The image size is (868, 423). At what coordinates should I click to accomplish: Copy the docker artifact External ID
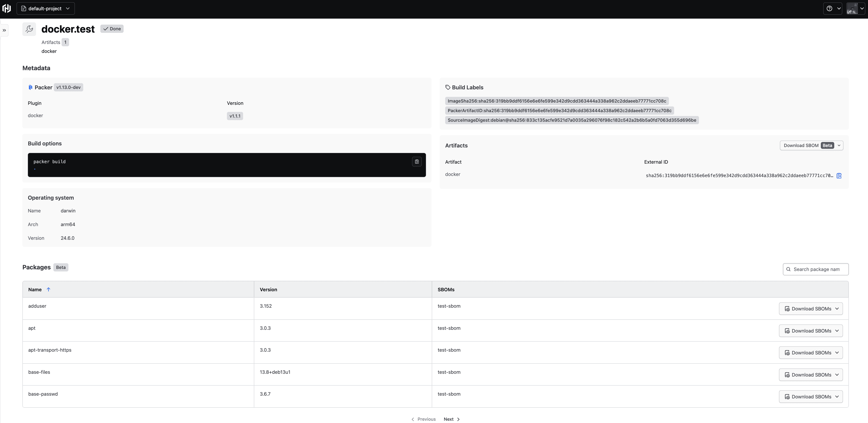[839, 175]
